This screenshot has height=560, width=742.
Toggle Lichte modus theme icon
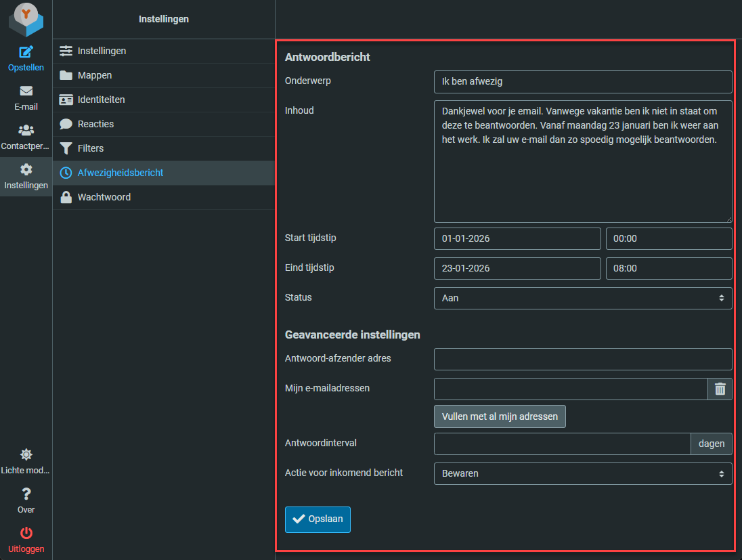coord(26,455)
